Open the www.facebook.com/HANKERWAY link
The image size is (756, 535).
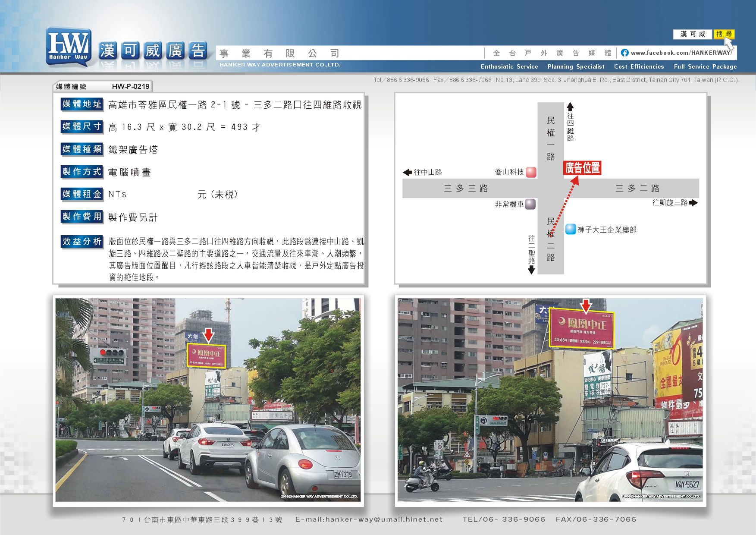click(681, 53)
